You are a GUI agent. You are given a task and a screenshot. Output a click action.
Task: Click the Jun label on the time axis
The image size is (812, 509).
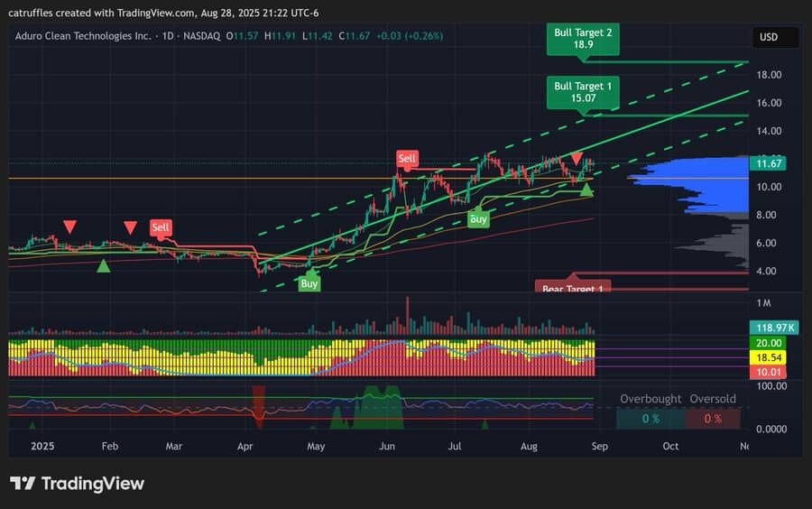click(387, 447)
